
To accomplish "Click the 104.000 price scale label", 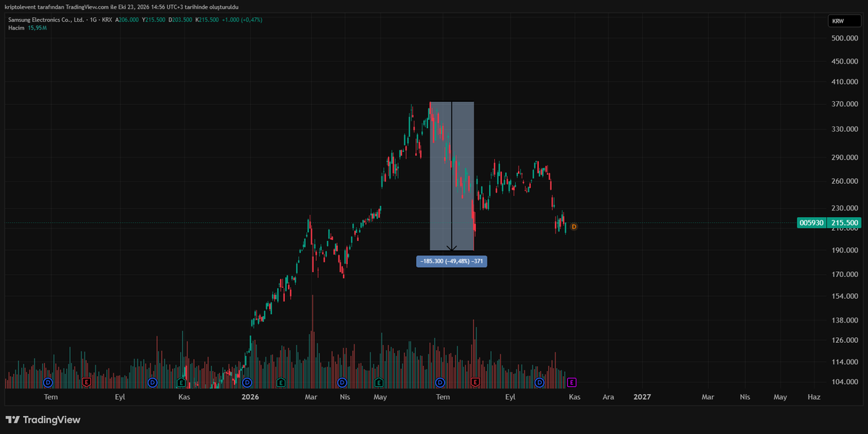I will (x=844, y=382).
